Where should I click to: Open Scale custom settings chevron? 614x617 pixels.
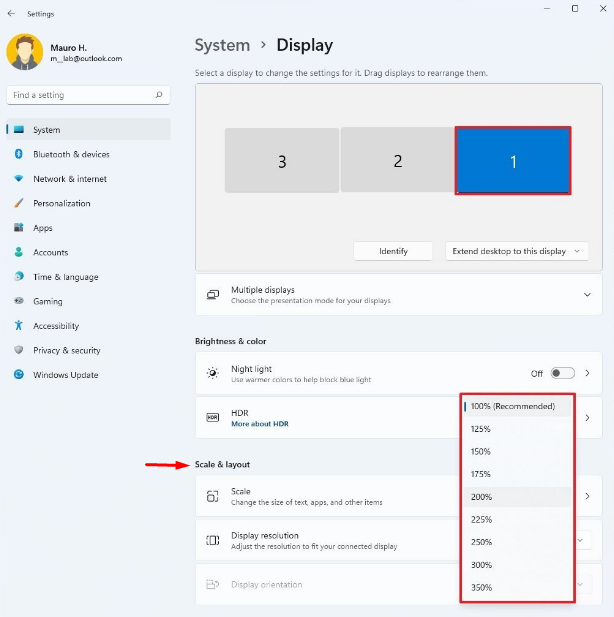pyautogui.click(x=587, y=496)
